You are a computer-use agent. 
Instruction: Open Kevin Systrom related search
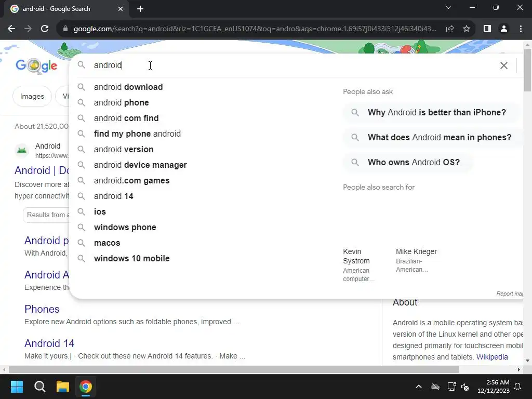(x=360, y=264)
